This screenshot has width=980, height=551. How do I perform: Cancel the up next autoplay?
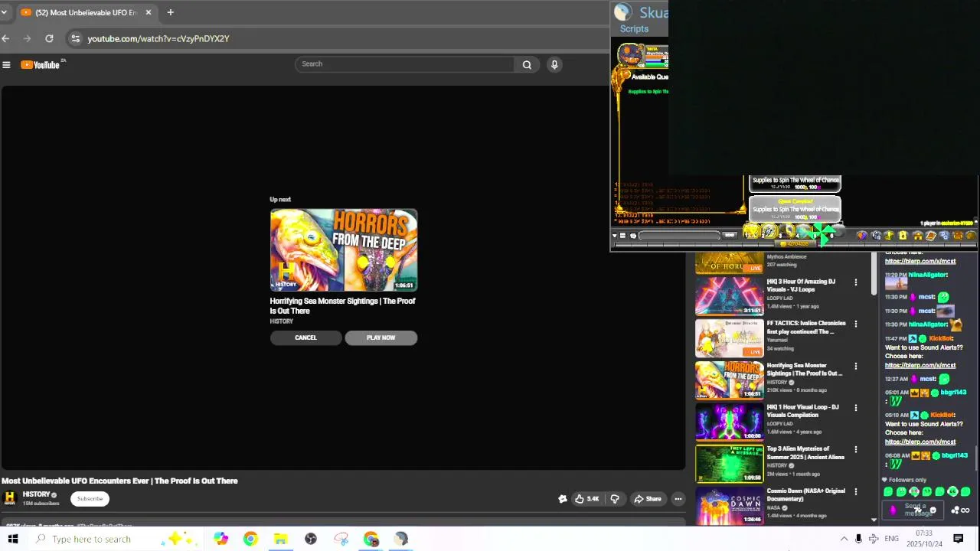(305, 337)
